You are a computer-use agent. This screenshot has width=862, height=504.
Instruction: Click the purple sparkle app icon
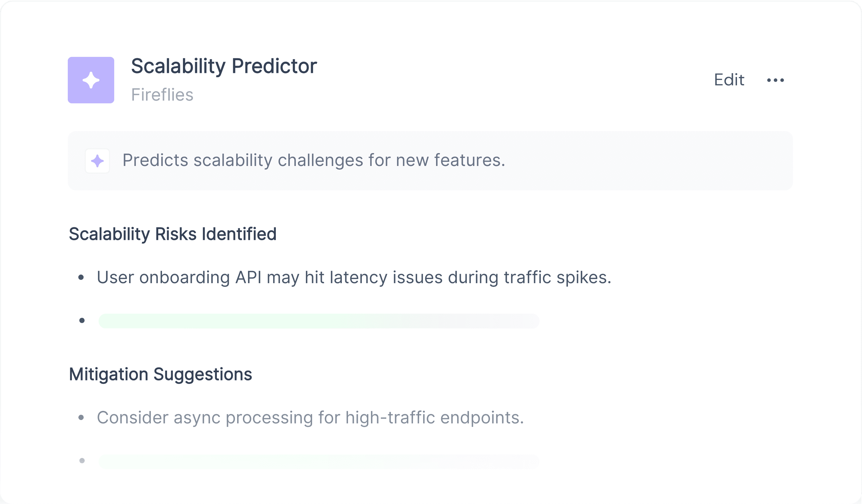91,80
